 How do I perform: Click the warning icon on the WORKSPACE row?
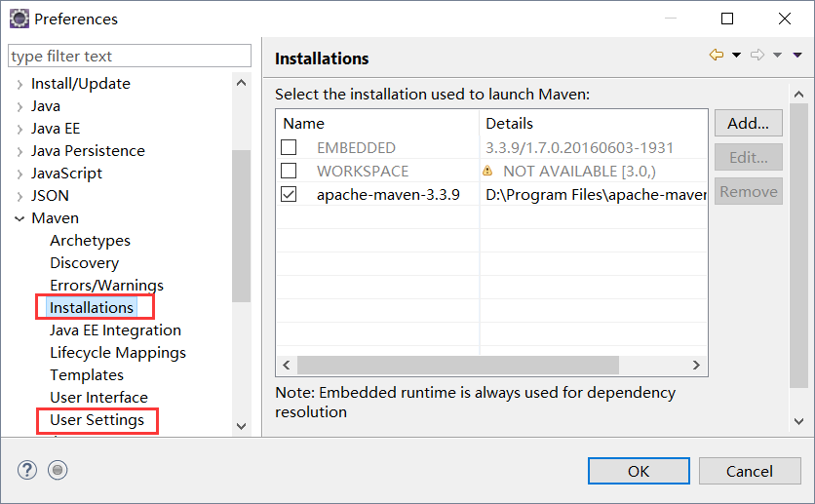pyautogui.click(x=487, y=171)
